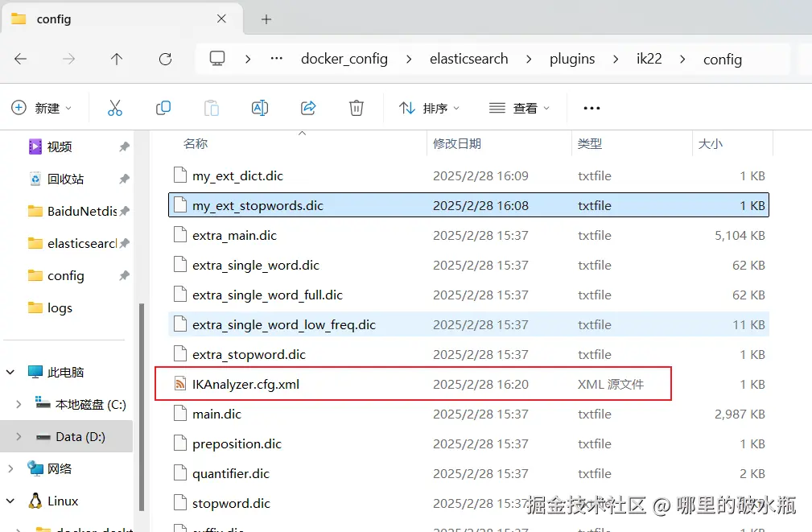This screenshot has width=812, height=532.
Task: Expand chevron after elasticsearch in breadcrumb
Action: click(529, 60)
